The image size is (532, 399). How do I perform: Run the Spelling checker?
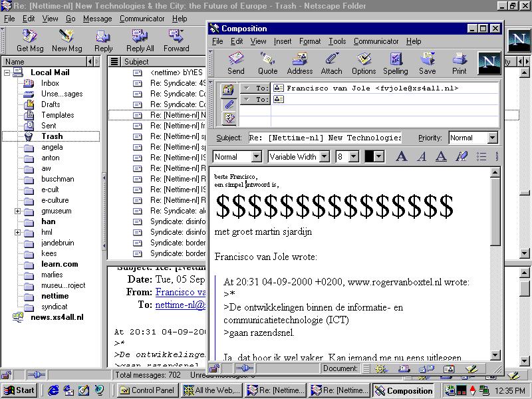395,64
